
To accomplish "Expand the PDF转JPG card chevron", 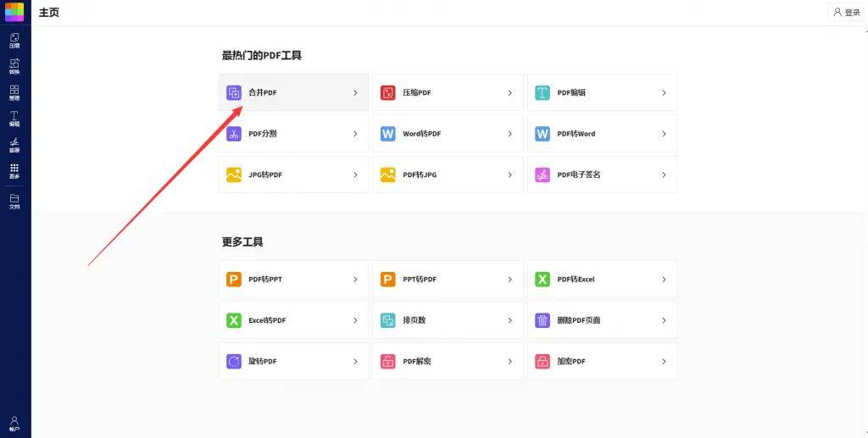I will [509, 175].
